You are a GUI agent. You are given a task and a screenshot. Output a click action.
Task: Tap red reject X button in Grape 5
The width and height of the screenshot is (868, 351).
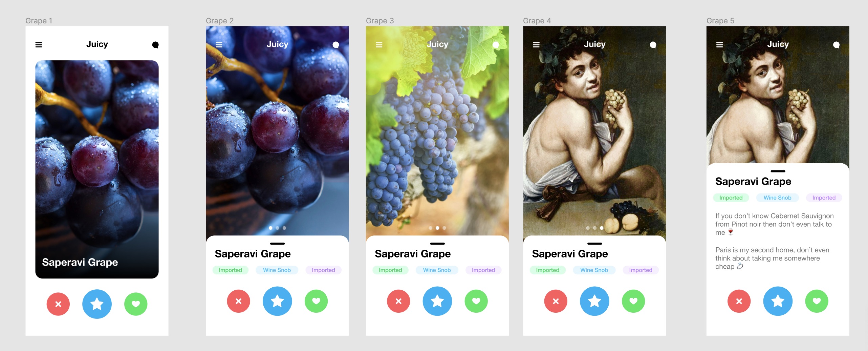(x=739, y=301)
